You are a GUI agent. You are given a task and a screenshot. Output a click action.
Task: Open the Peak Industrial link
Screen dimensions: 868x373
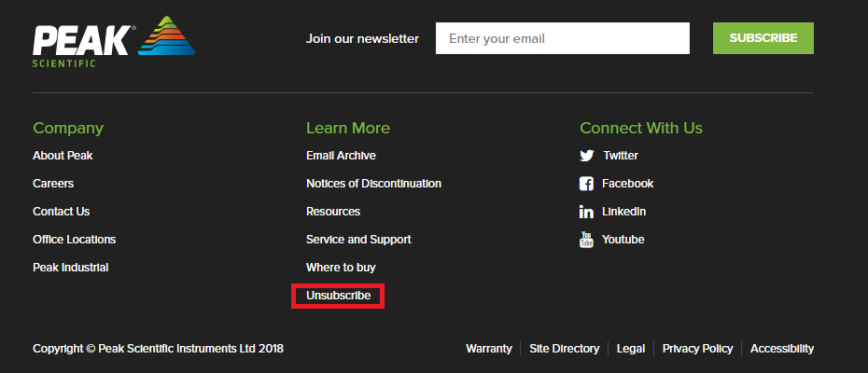tap(70, 268)
